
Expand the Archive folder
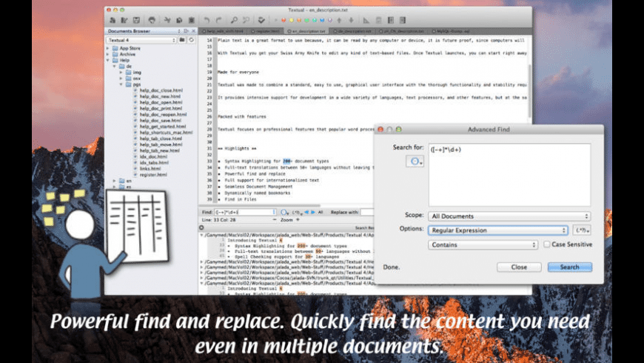[x=108, y=54]
